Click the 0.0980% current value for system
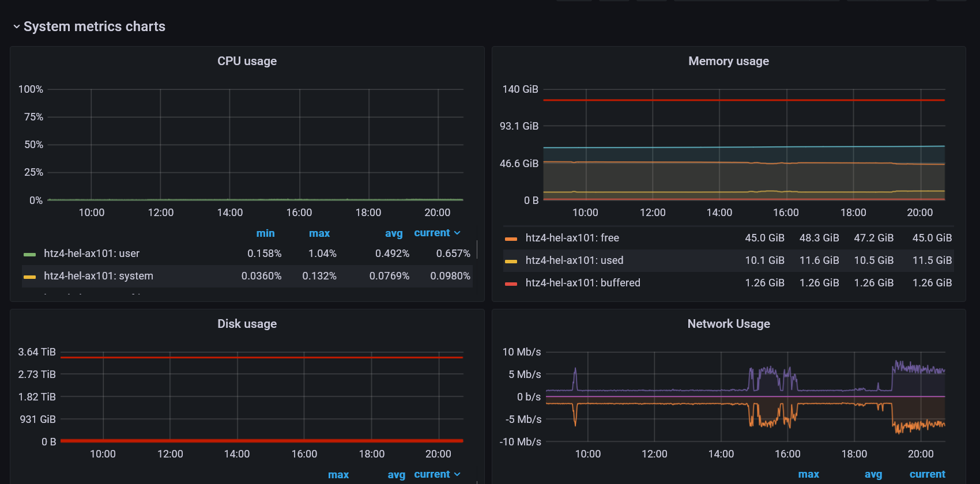The height and width of the screenshot is (484, 980). point(450,276)
